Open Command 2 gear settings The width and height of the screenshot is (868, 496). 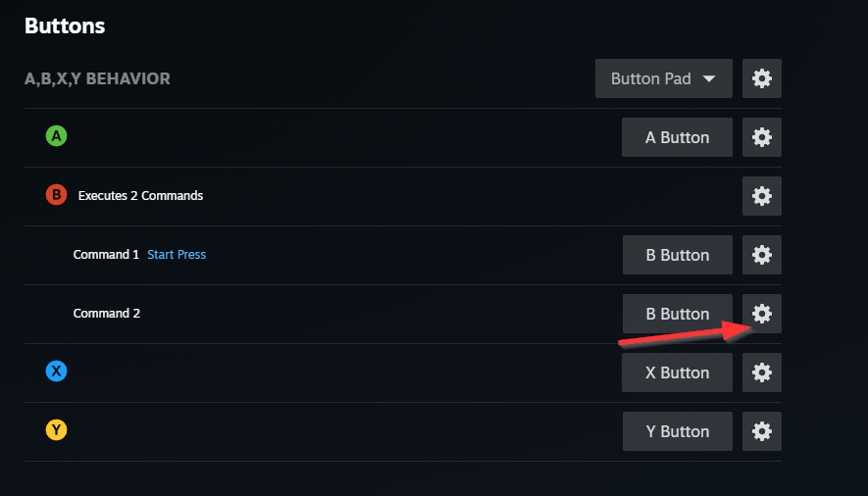[x=761, y=314]
